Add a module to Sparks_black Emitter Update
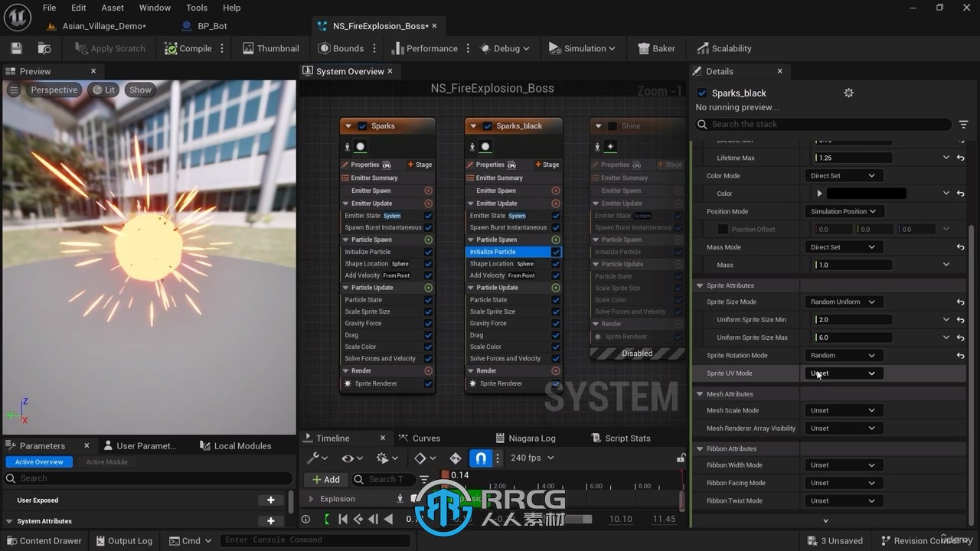The image size is (980, 551). point(556,204)
